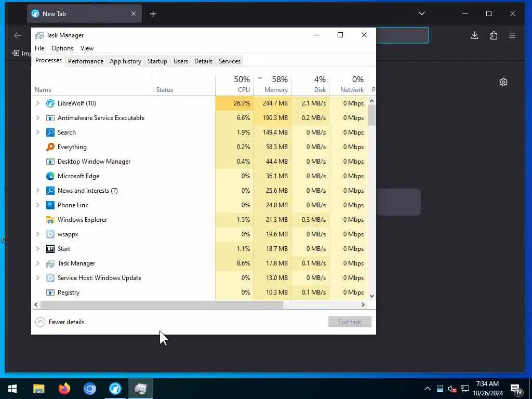
Task: Expand the Phone Link process row
Action: point(37,205)
